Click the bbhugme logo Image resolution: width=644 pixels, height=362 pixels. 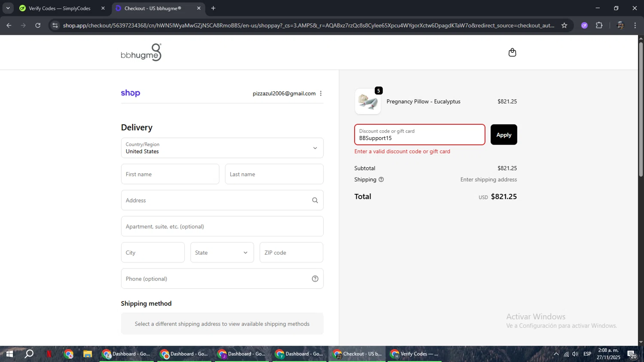tap(141, 52)
